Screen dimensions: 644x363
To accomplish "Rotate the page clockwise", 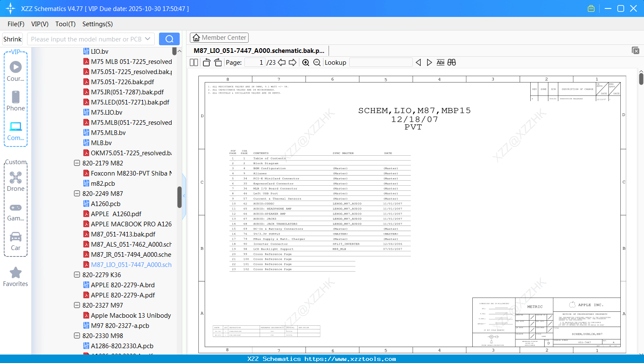I will coord(218,63).
